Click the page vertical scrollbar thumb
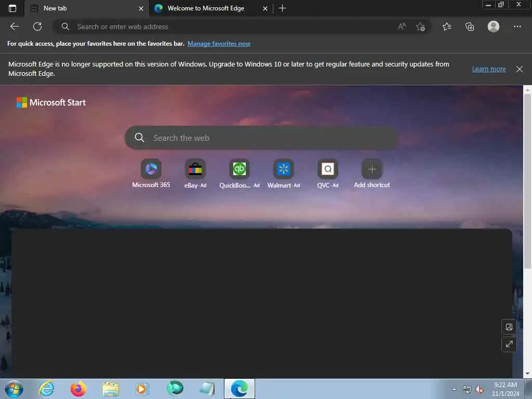 click(x=527, y=181)
